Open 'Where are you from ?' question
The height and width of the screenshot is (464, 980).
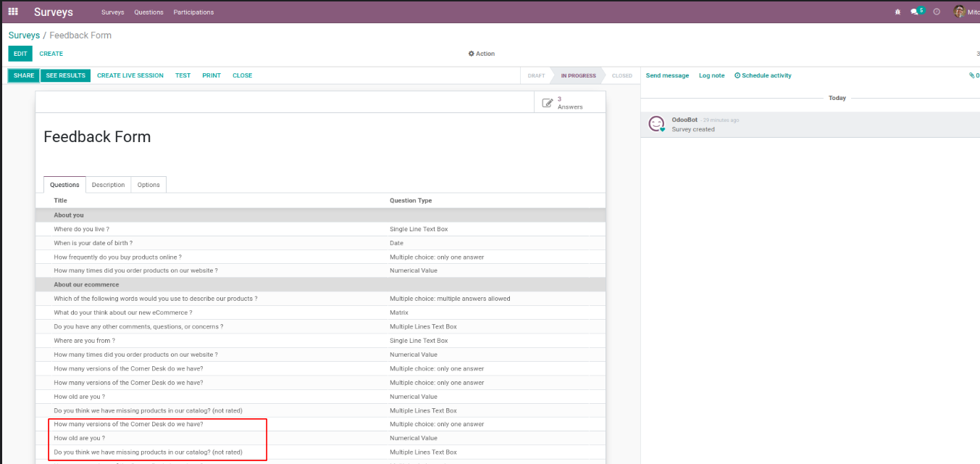pos(320,341)
